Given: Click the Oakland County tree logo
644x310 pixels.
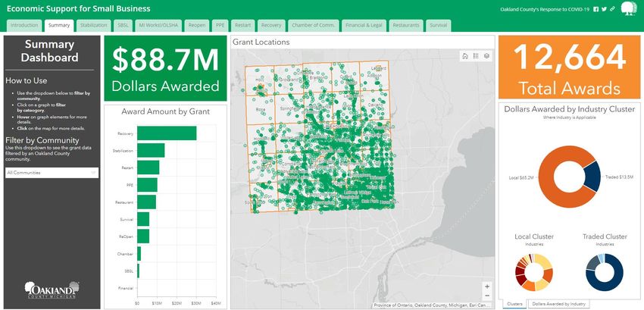Looking at the screenshot, I should (x=628, y=8).
